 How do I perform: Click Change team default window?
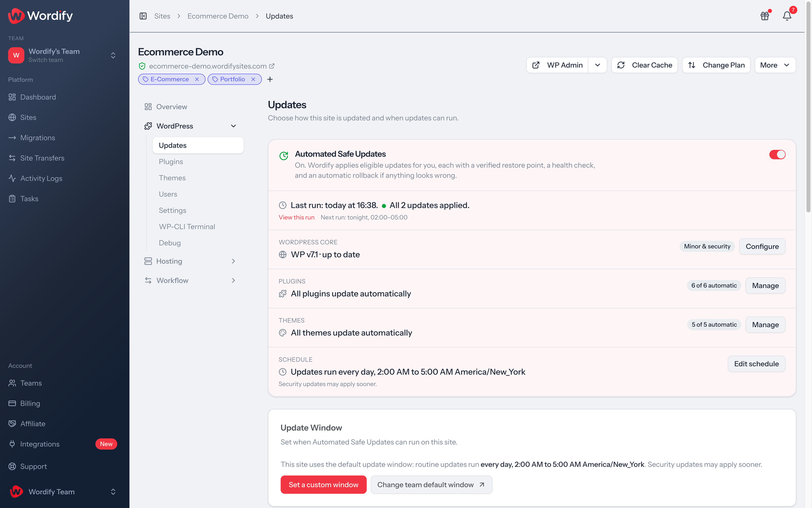coord(431,484)
